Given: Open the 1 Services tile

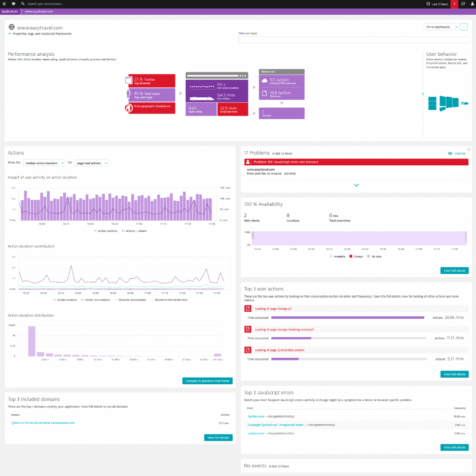Looking at the screenshot, I should coord(282,113).
